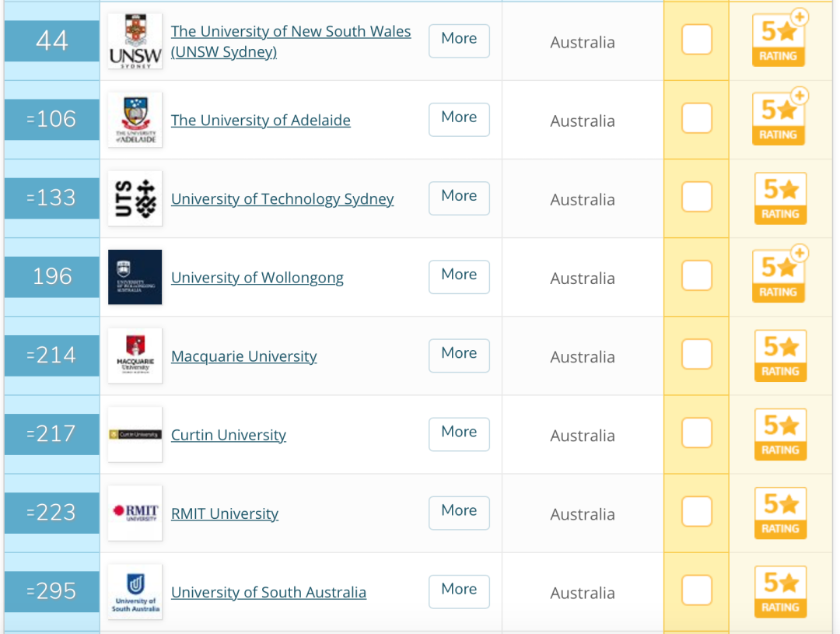840x634 pixels.
Task: Open the 5 star plus rating badge for UNSW
Action: 779,40
